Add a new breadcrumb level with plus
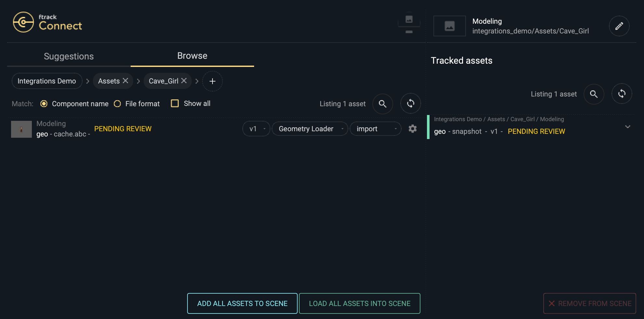 tap(212, 81)
